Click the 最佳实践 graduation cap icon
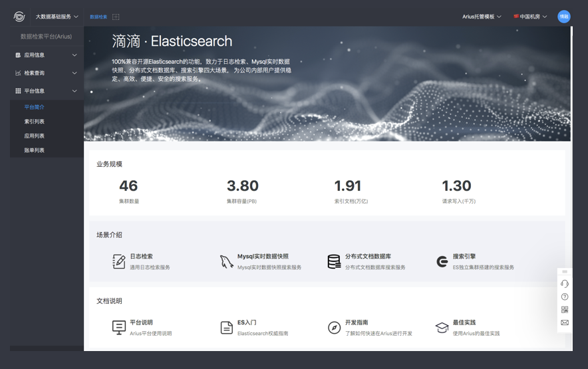588x369 pixels. [x=442, y=327]
